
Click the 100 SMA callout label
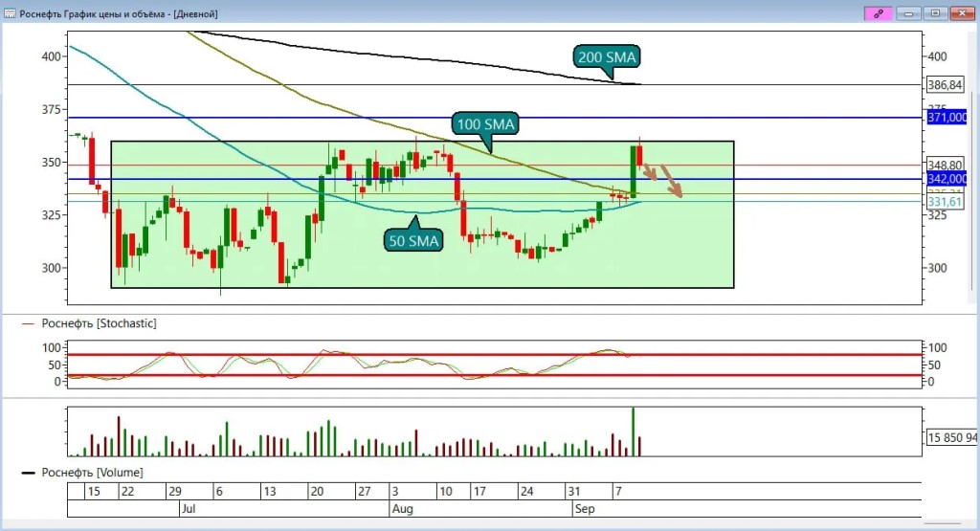[x=485, y=123]
